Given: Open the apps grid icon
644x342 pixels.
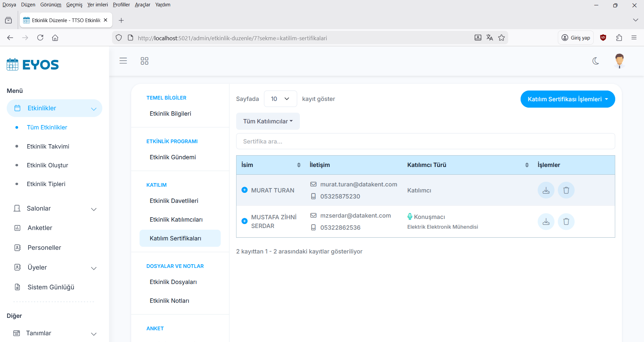Looking at the screenshot, I should (x=144, y=61).
